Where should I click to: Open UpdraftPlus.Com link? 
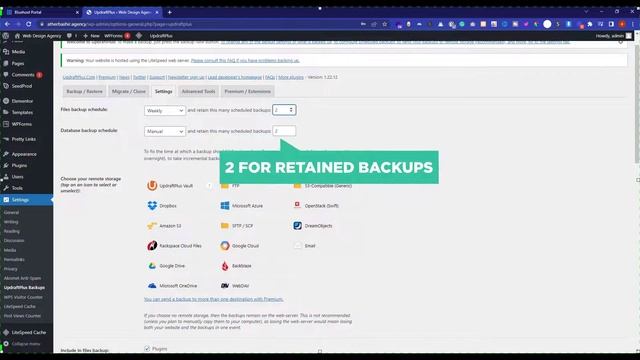[79, 77]
